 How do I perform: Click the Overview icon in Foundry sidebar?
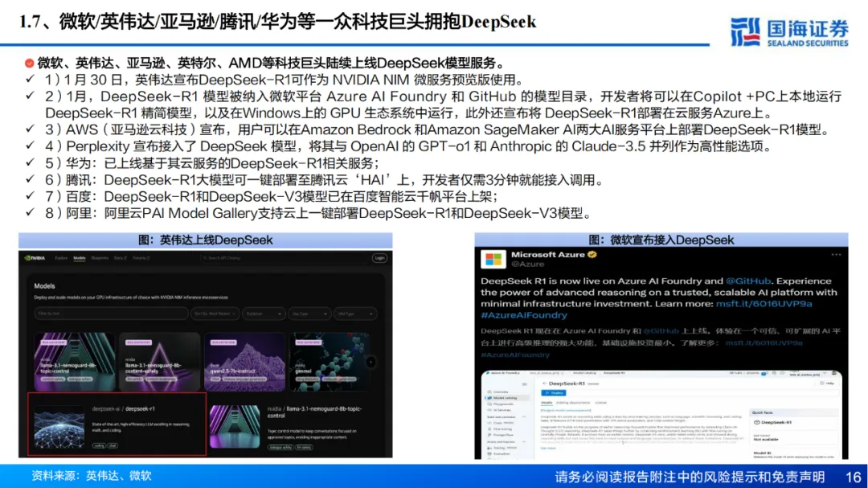click(x=489, y=392)
